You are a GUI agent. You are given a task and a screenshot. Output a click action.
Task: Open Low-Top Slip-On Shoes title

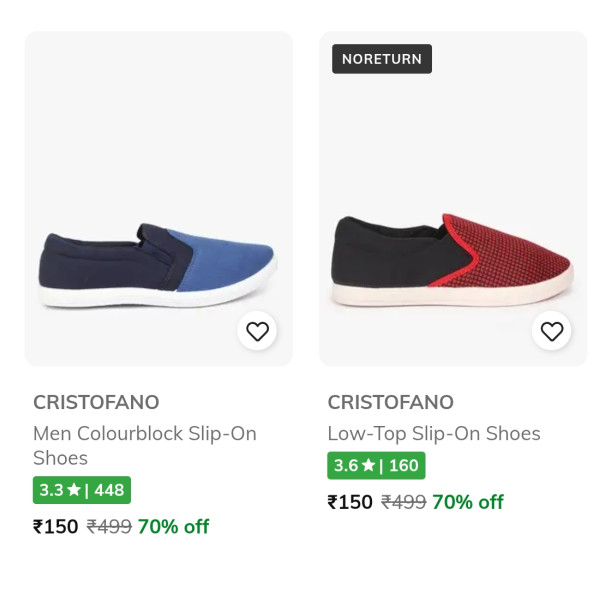433,433
